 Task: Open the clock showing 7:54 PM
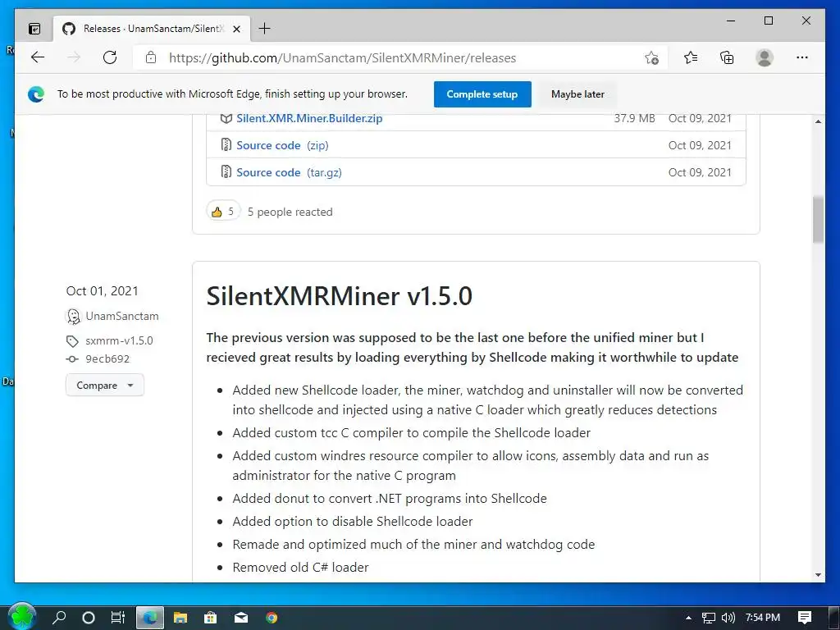click(x=763, y=617)
